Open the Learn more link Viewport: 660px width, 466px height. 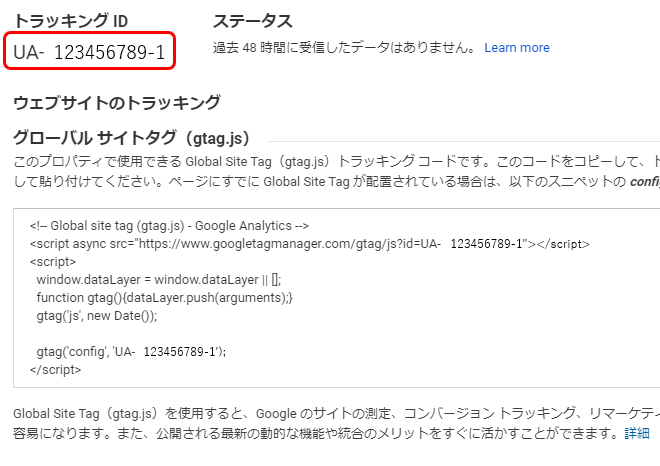[517, 48]
